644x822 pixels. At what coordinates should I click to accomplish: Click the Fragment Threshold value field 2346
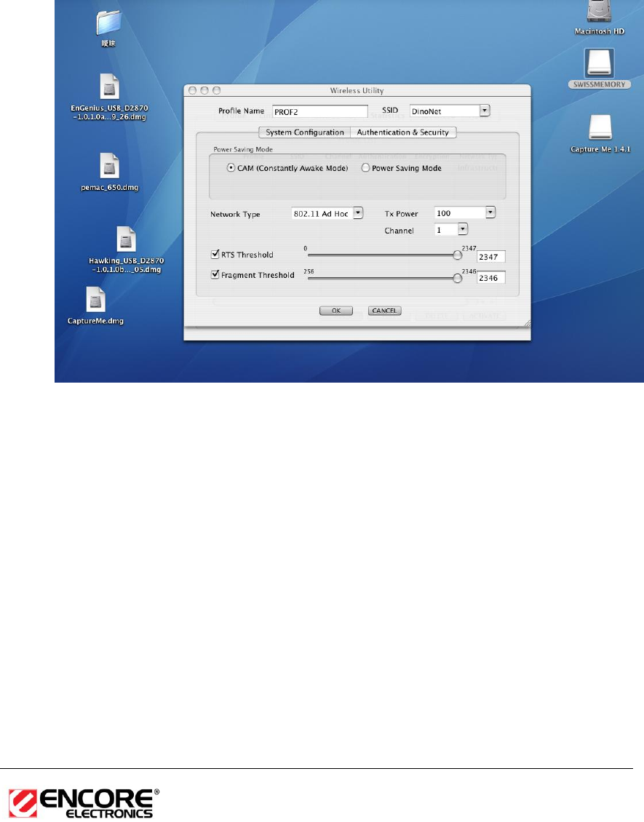tap(491, 278)
